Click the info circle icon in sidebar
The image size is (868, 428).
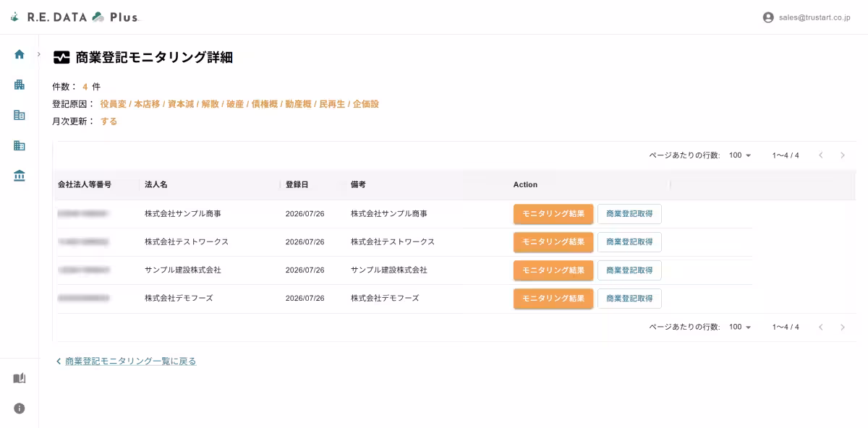tap(20, 408)
